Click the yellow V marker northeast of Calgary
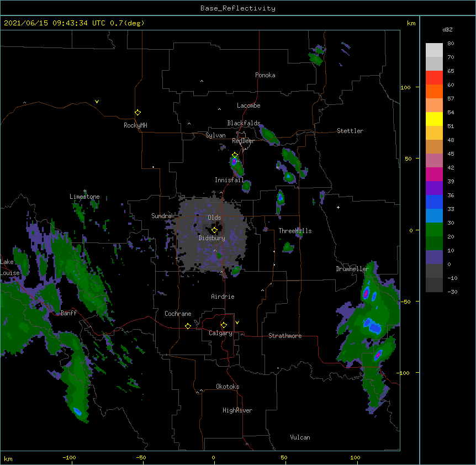The image size is (476, 465). [x=237, y=323]
